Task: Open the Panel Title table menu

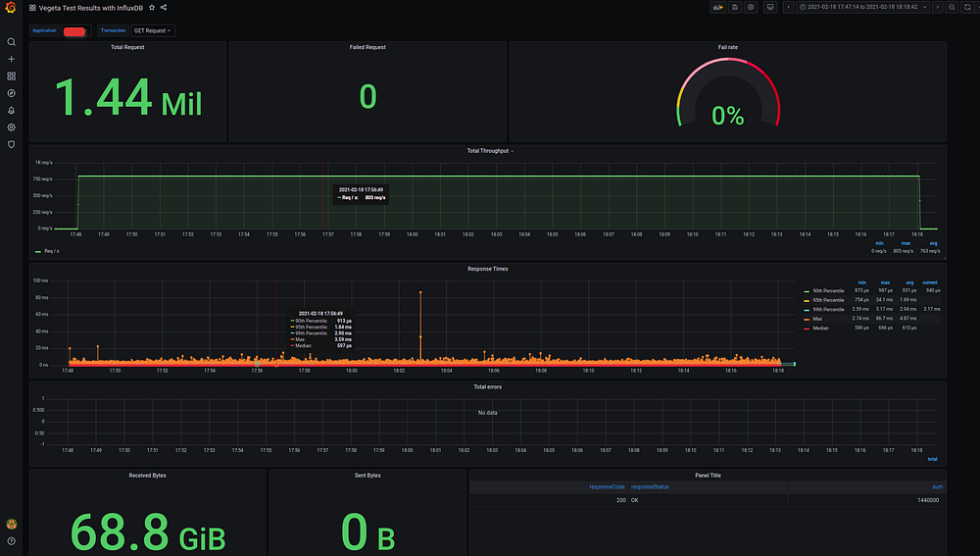Action: [708, 476]
